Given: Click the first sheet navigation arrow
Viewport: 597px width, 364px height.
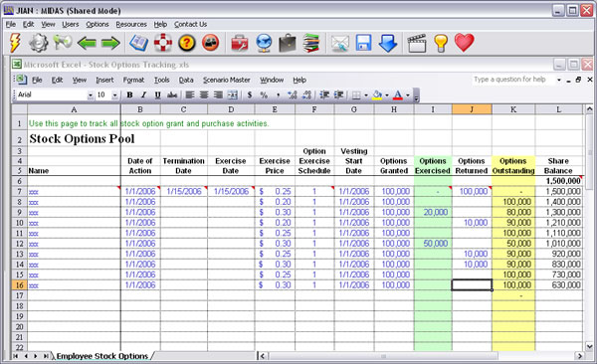Looking at the screenshot, I should click(x=16, y=356).
